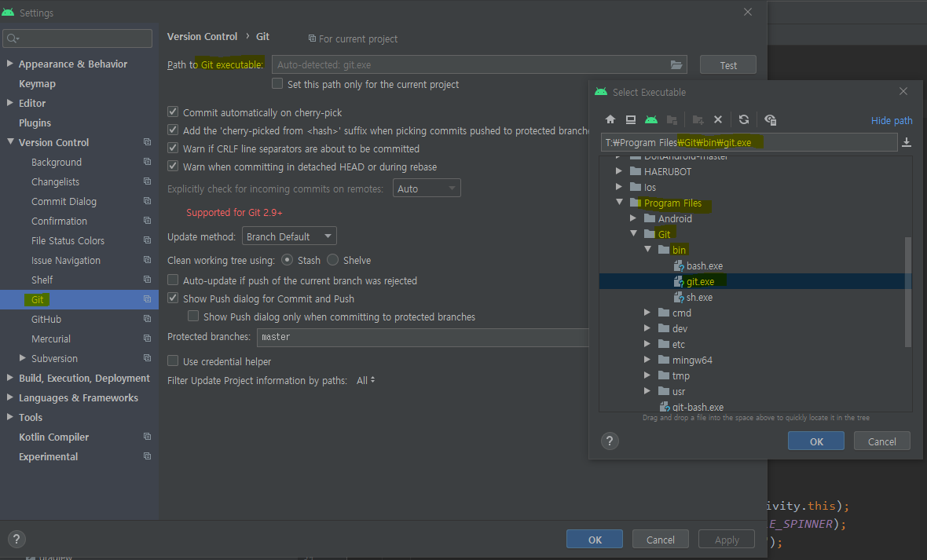Viewport: 927px width, 560px height.
Task: Collapse Git folder in file tree
Action: click(633, 233)
